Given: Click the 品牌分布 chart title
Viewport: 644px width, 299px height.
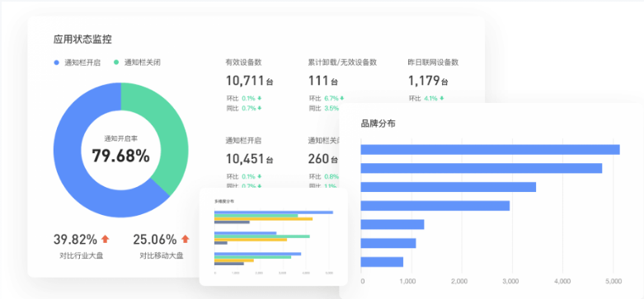Looking at the screenshot, I should (x=378, y=124).
